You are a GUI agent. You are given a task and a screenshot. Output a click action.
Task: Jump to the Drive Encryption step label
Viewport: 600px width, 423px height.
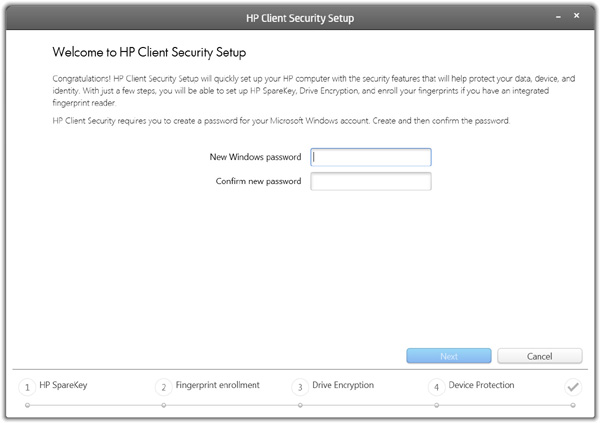point(343,385)
